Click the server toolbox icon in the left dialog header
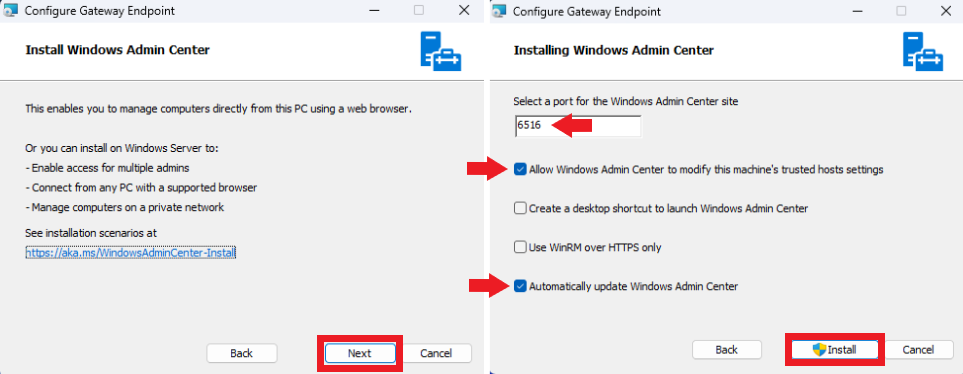963x374 pixels. [440, 52]
